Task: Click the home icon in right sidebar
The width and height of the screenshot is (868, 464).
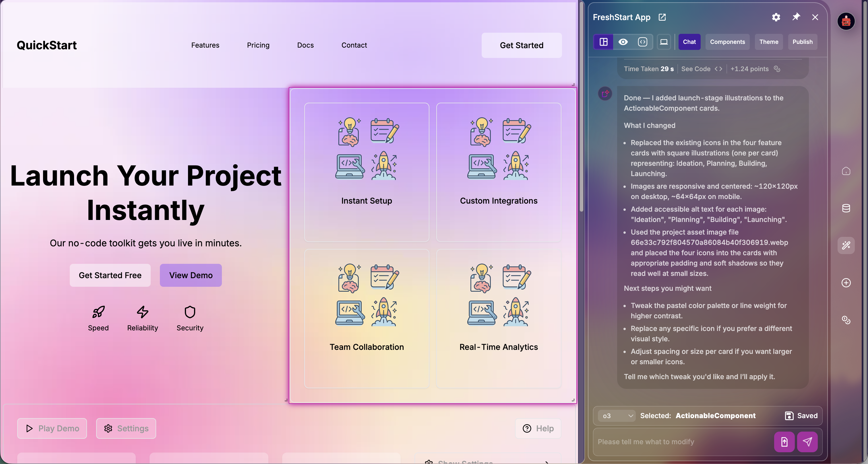Action: (x=846, y=171)
